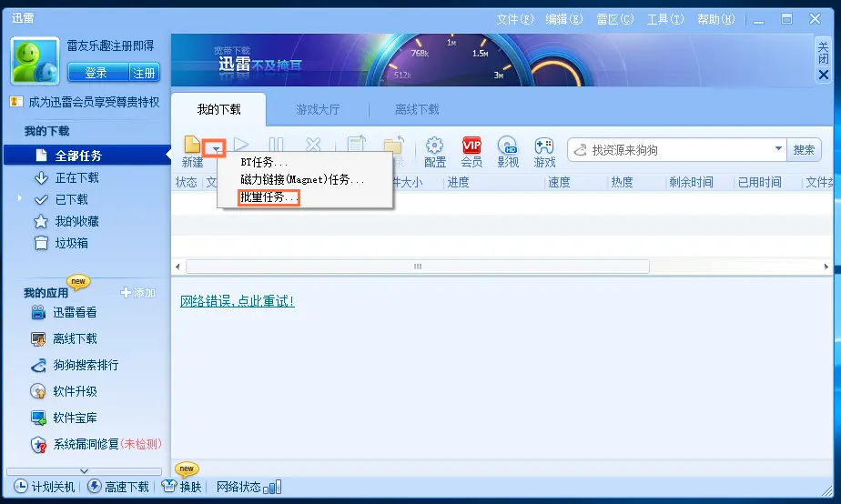Sort by 状态 column header
Viewport: 841px width, 504px height.
pos(186,182)
